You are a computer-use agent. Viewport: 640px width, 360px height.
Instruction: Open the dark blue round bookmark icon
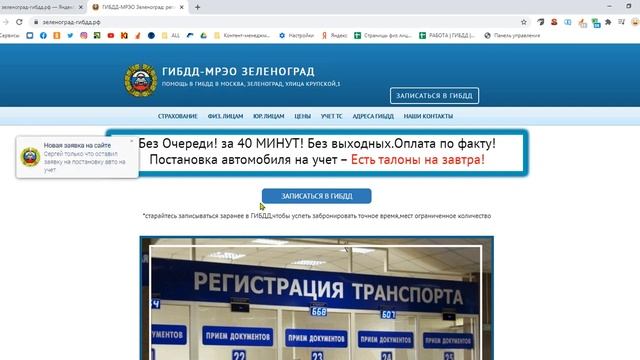(x=151, y=36)
